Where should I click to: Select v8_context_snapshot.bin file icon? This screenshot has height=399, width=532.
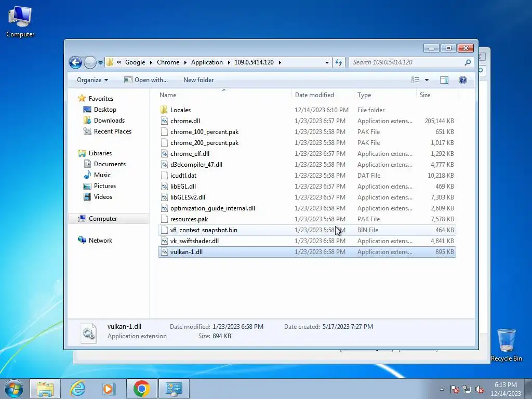pyautogui.click(x=164, y=230)
